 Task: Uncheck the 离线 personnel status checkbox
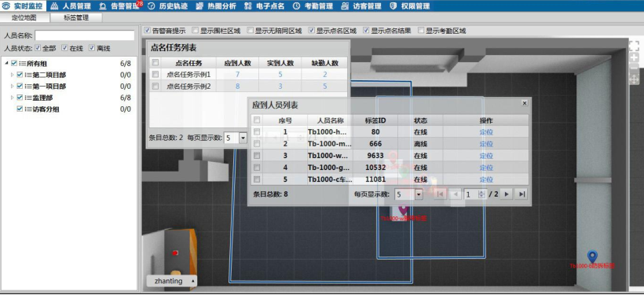92,48
